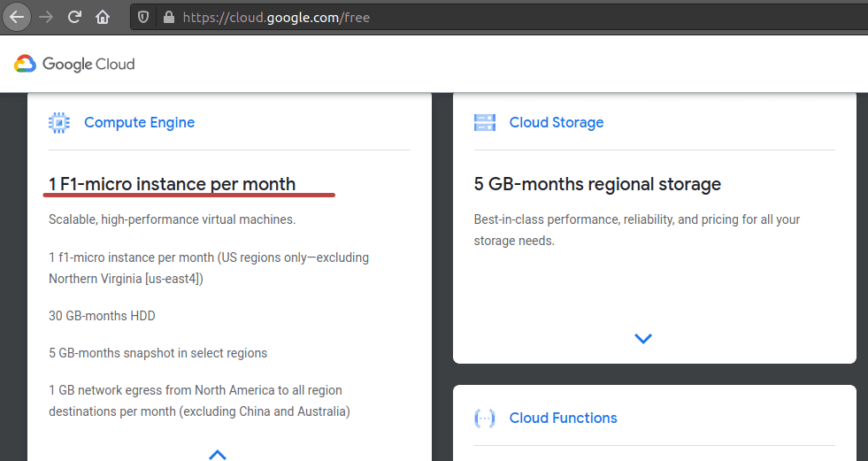Screen dimensions: 868x461
Task: Open the Cloud Storage link
Action: point(557,123)
